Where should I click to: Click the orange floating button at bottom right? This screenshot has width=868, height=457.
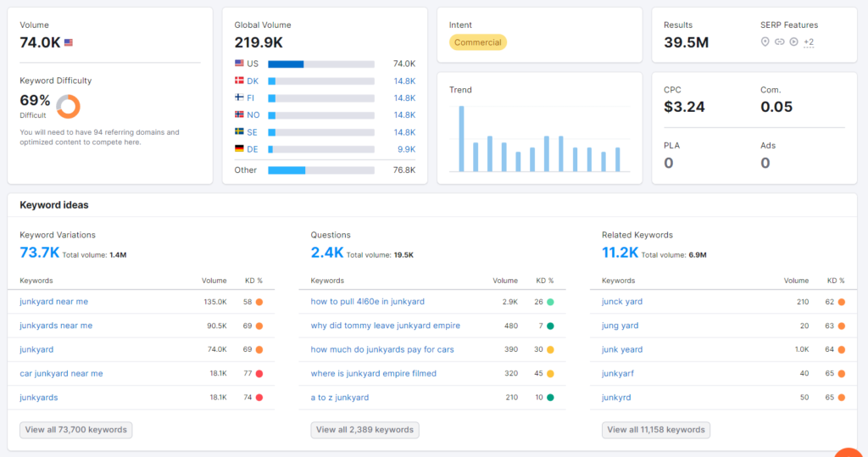849,450
